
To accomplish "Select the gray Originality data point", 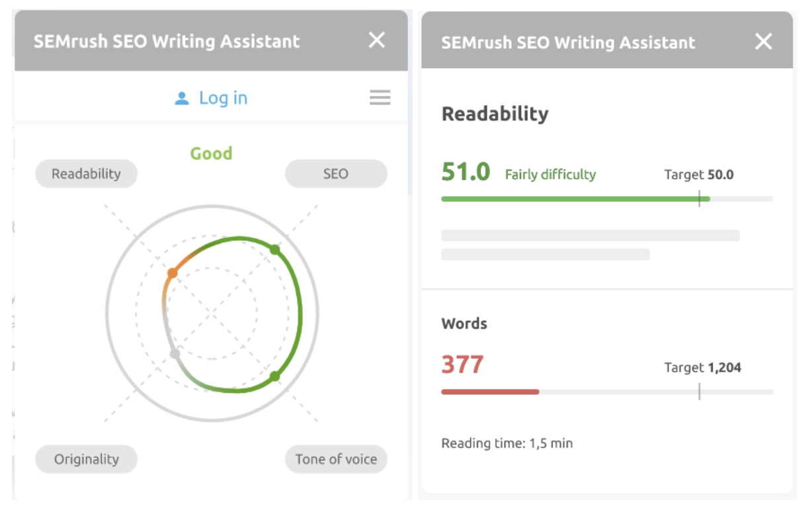I will pyautogui.click(x=175, y=353).
